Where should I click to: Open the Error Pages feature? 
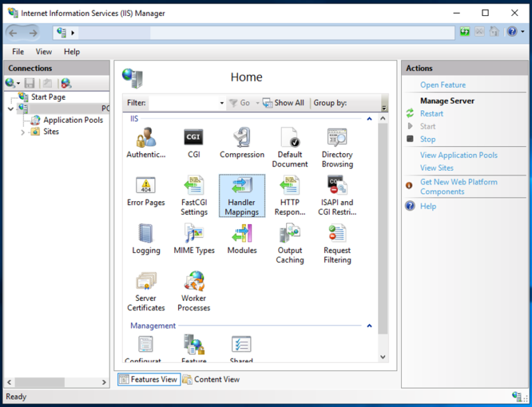146,191
